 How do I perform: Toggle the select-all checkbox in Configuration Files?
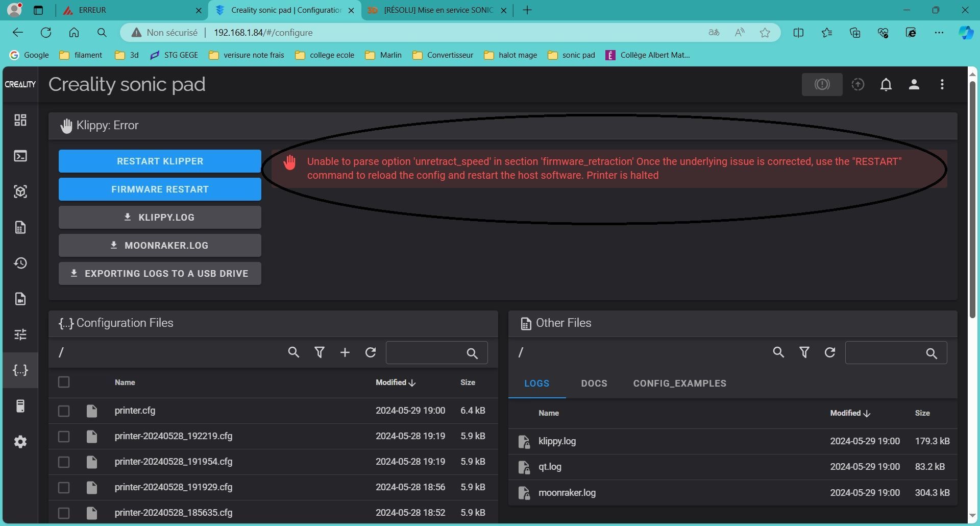(64, 382)
